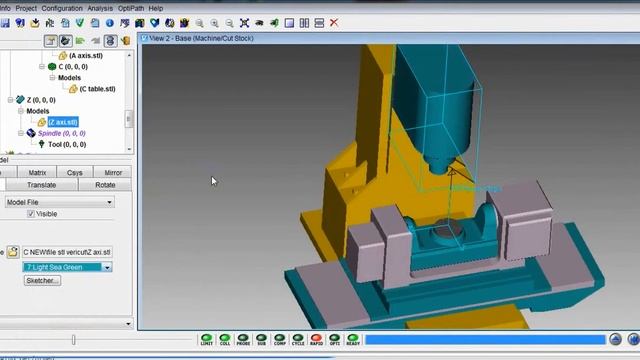640x360 pixels.
Task: Click the red X delete-view toolbar icon
Action: (334, 23)
